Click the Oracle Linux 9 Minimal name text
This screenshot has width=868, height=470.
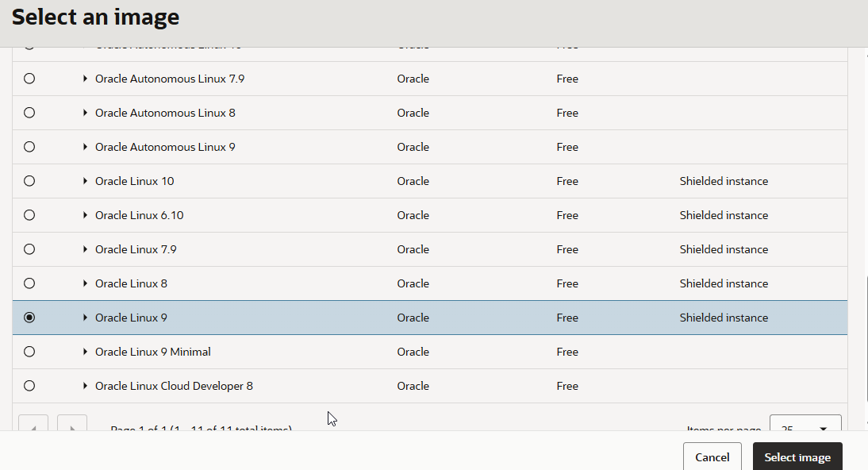153,352
